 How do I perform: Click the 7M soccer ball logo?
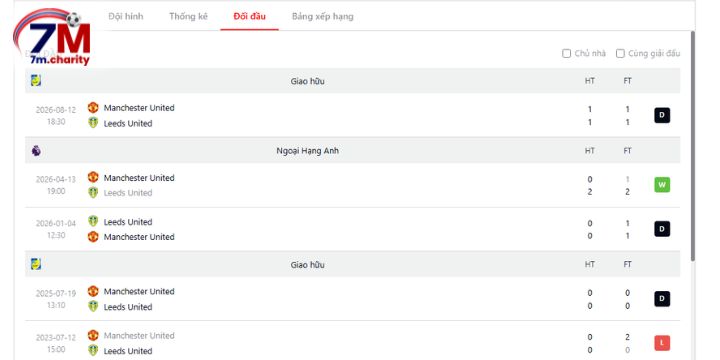tap(52, 38)
